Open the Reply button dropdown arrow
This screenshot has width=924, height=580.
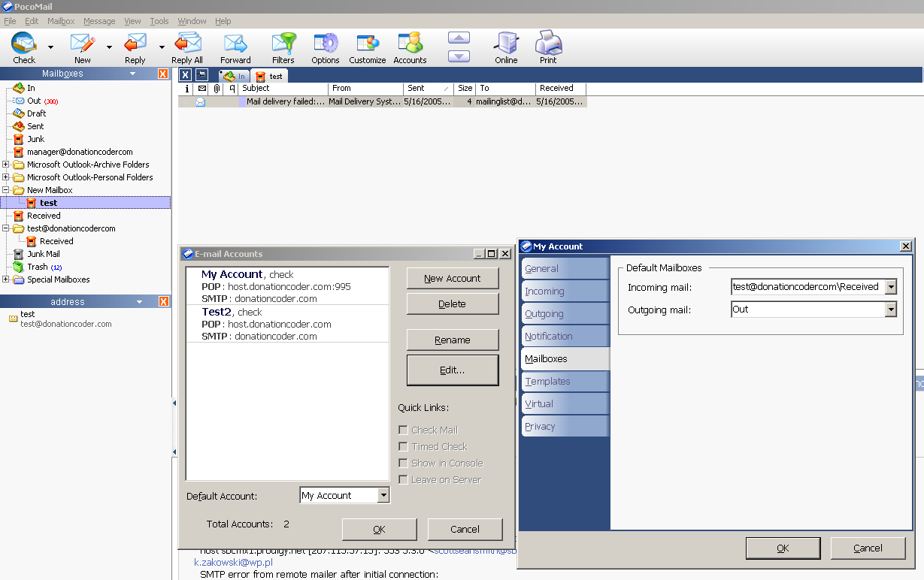(162, 47)
